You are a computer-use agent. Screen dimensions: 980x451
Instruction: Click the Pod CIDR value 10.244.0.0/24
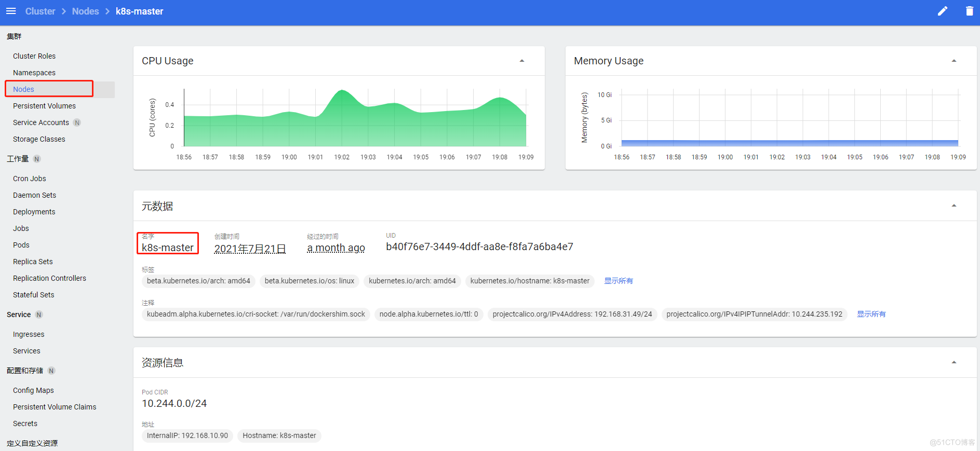tap(174, 403)
